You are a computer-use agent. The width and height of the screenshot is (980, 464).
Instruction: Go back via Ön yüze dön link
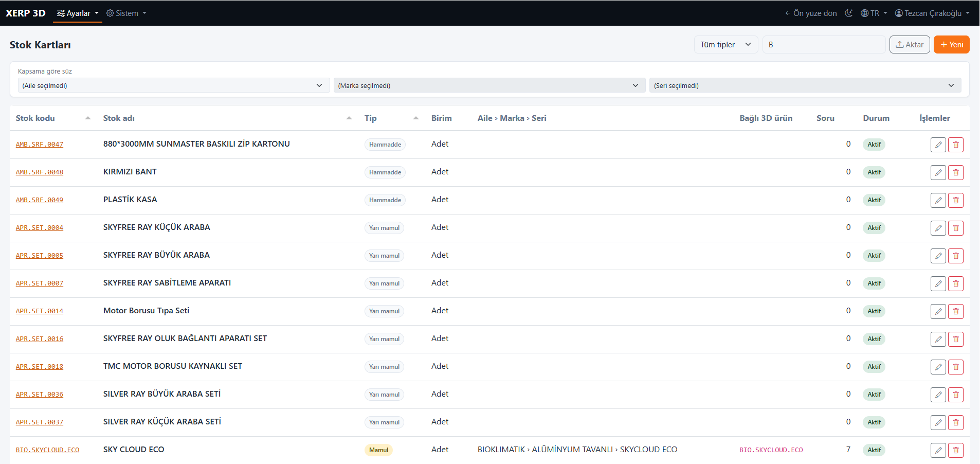pyautogui.click(x=811, y=13)
